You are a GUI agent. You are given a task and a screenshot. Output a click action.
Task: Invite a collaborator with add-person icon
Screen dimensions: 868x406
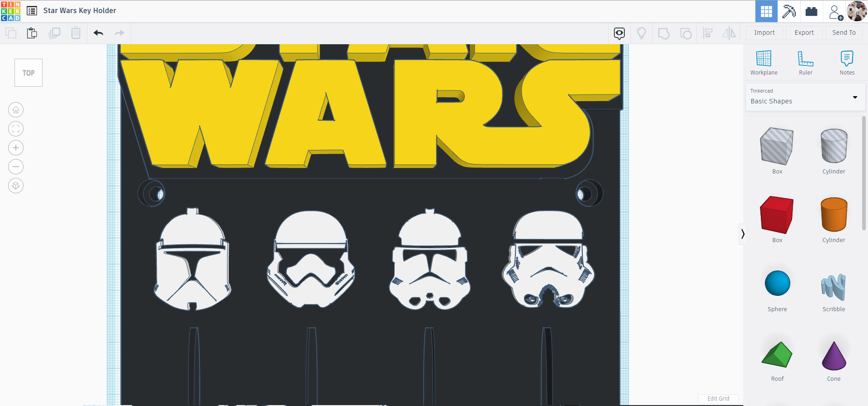tap(835, 12)
